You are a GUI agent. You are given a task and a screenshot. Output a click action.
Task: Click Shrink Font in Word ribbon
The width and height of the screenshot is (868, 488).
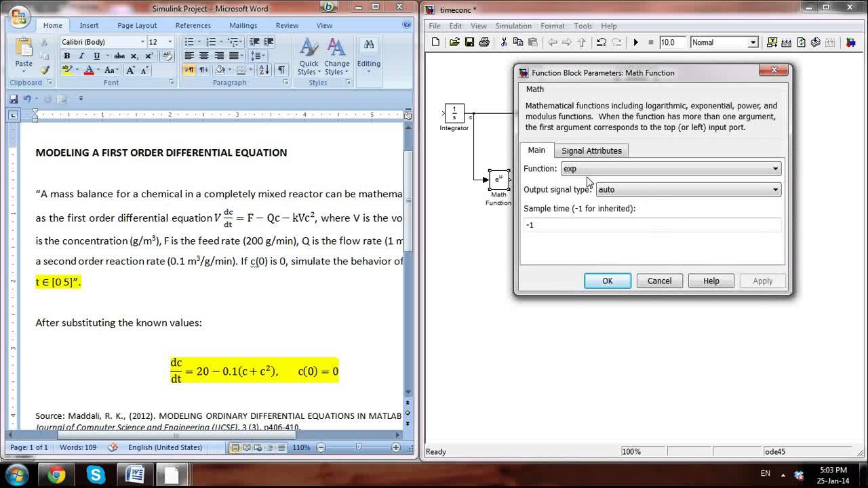tap(144, 70)
